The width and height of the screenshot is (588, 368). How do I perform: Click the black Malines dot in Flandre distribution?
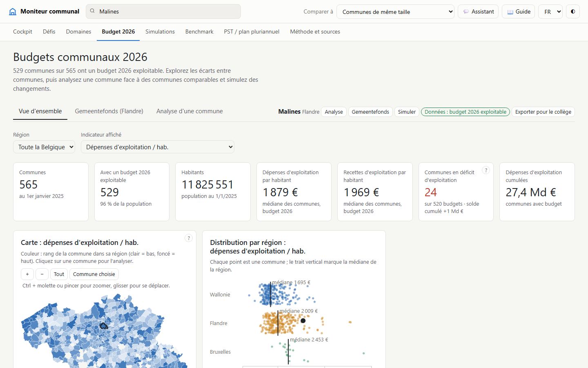303,321
